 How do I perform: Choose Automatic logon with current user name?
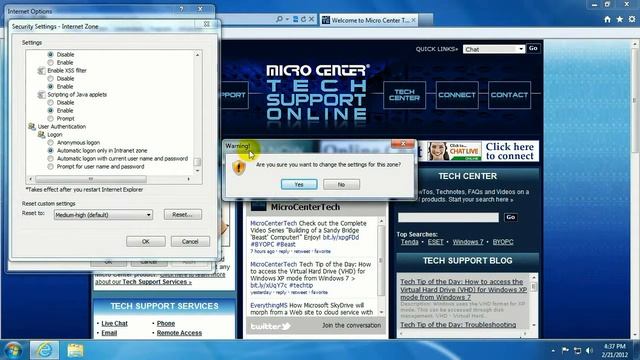coord(50,158)
